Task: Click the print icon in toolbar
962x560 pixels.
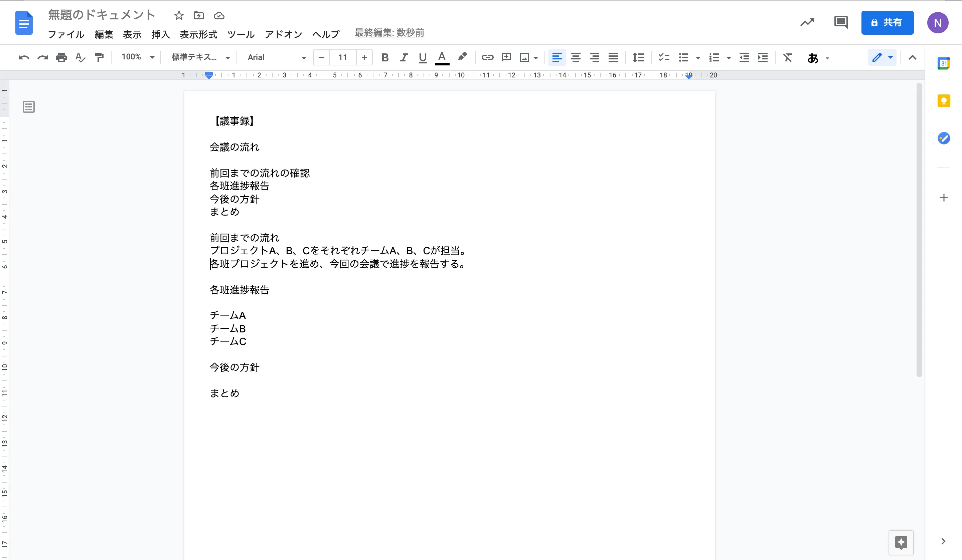Action: point(61,58)
